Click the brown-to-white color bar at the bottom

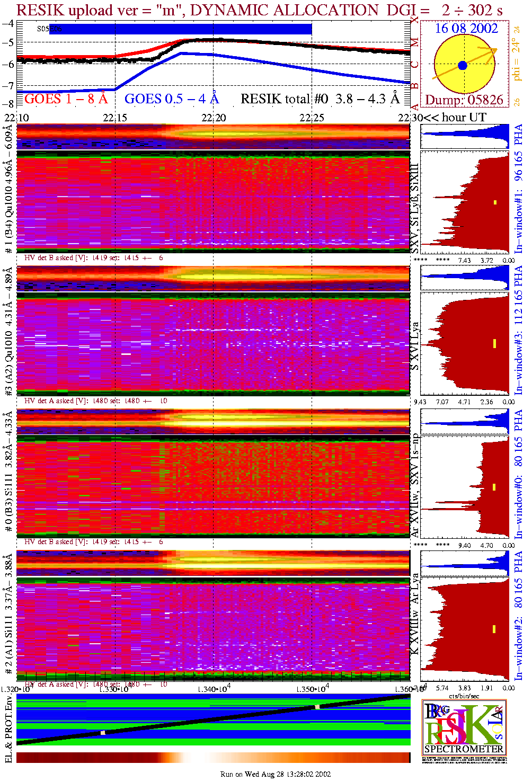[213, 758]
